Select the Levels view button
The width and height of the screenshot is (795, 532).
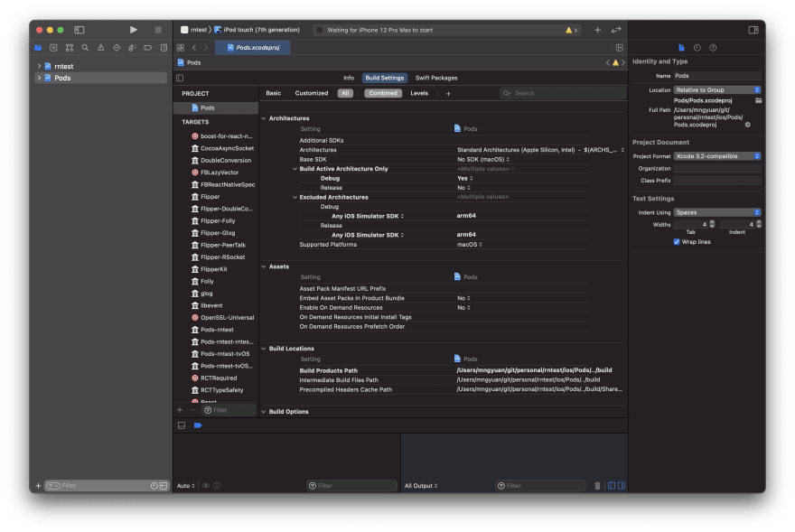tap(419, 93)
